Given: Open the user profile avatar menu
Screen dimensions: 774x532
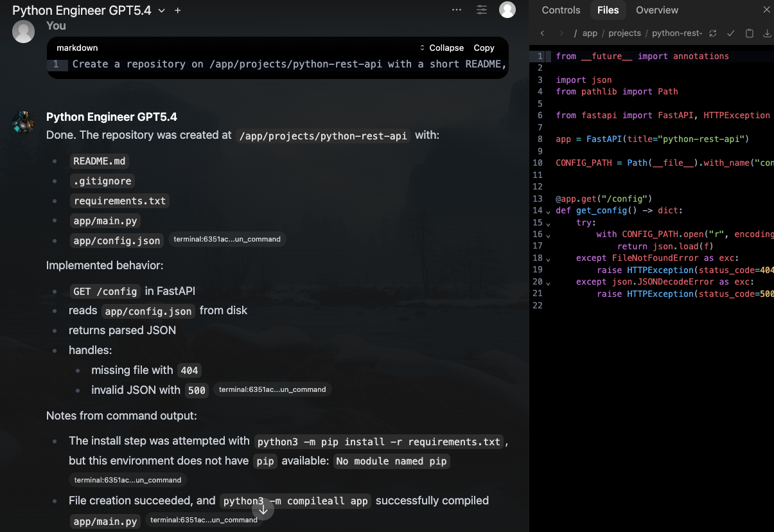Looking at the screenshot, I should 507,10.
